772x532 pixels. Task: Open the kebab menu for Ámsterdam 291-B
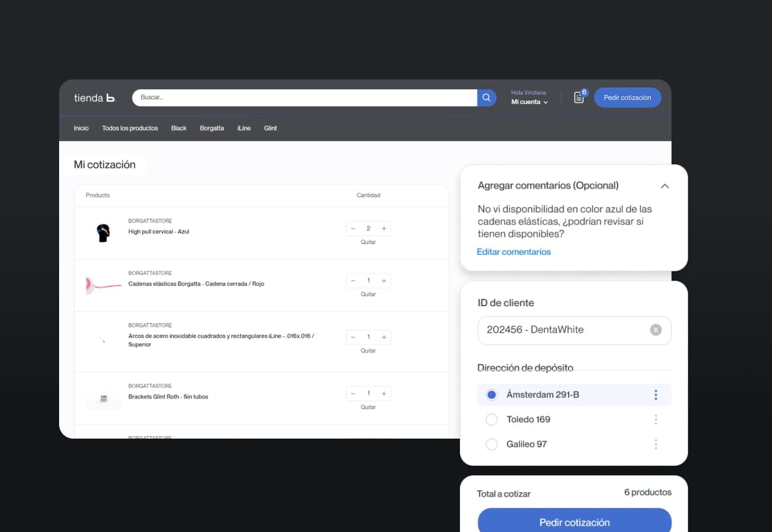[656, 394]
